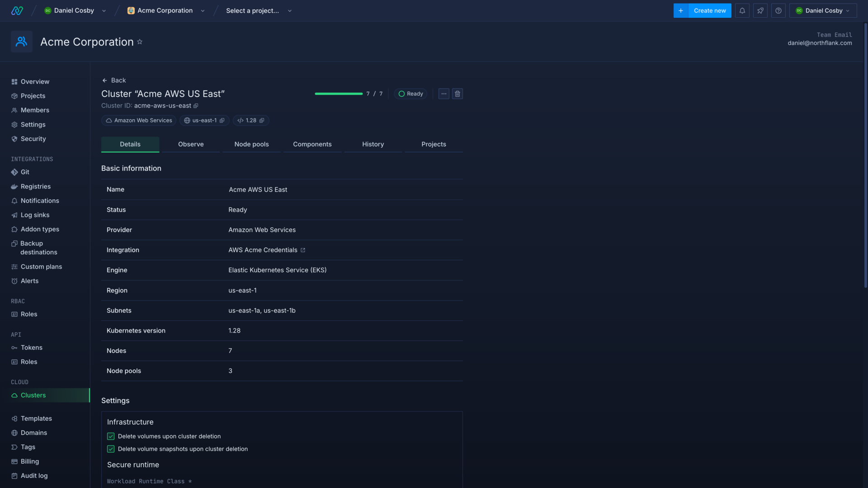Viewport: 868px width, 488px height.
Task: Toggle Delete volume snapshots upon cluster deletion
Action: tap(111, 449)
